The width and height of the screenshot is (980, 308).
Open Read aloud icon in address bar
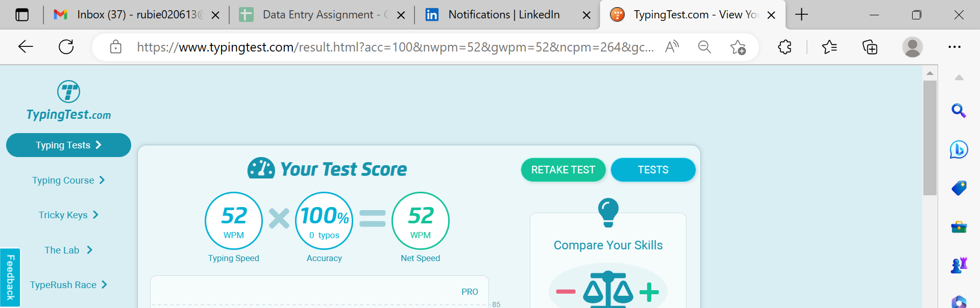coord(672,47)
